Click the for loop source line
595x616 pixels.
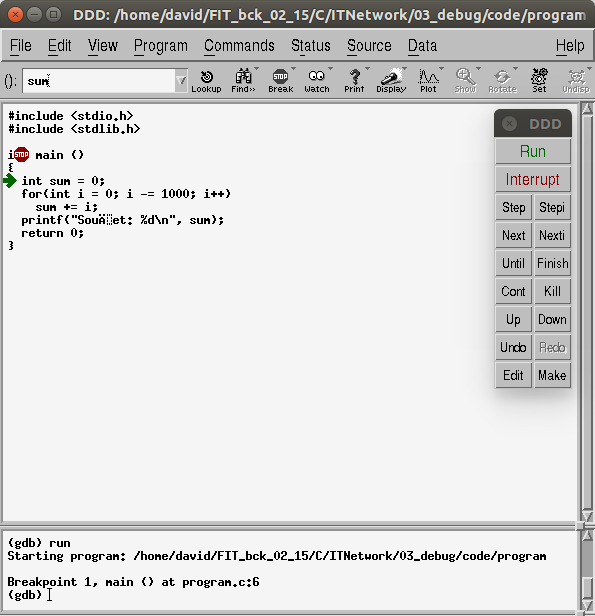[x=126, y=194]
